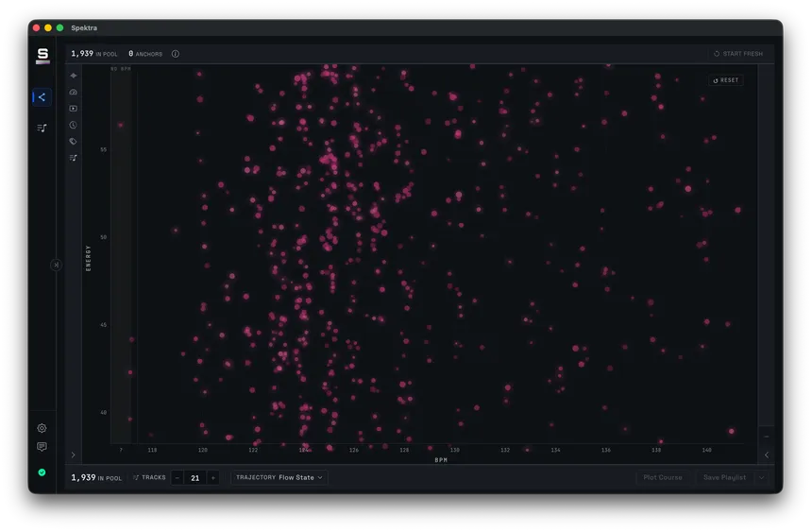Click playlist note icon in filter toolbar

pyautogui.click(x=74, y=158)
